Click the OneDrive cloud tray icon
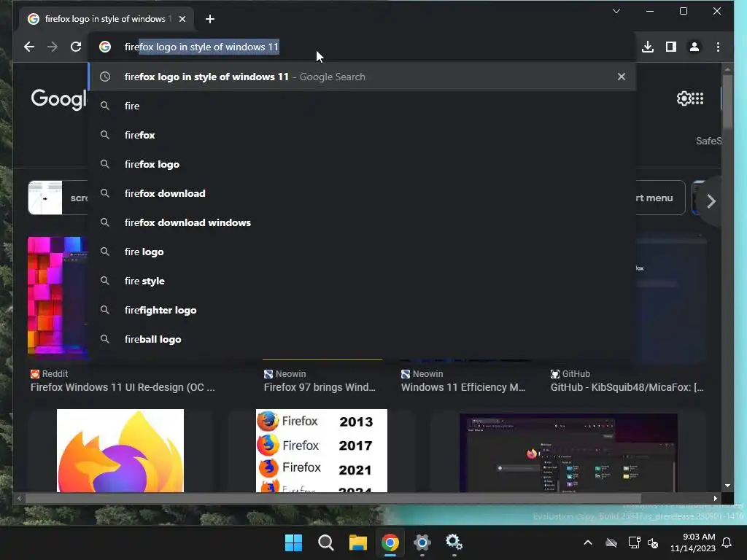The width and height of the screenshot is (747, 560). tap(611, 542)
